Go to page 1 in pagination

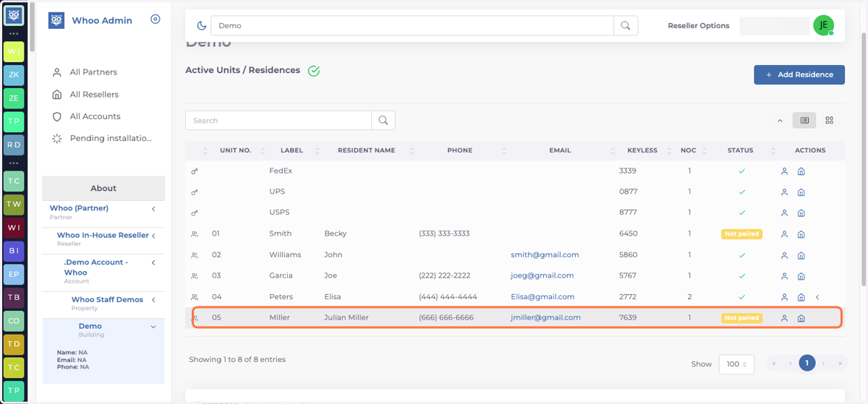coord(807,364)
